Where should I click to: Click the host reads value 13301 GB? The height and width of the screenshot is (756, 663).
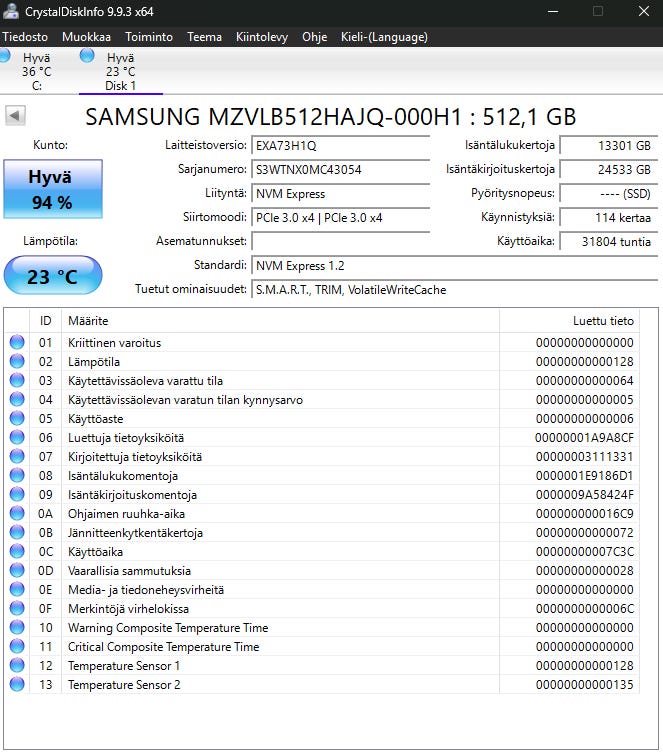(x=608, y=146)
